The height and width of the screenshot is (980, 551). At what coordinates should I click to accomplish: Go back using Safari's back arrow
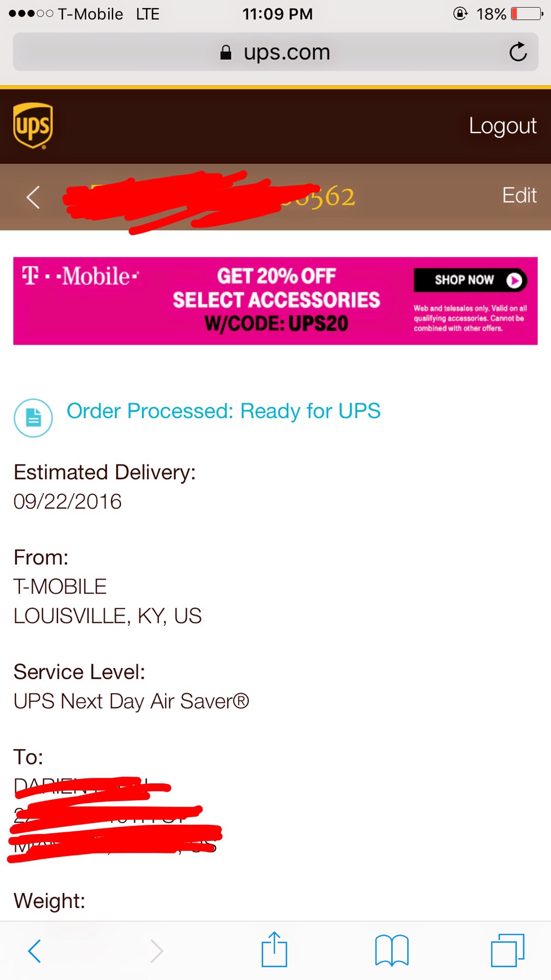point(34,950)
